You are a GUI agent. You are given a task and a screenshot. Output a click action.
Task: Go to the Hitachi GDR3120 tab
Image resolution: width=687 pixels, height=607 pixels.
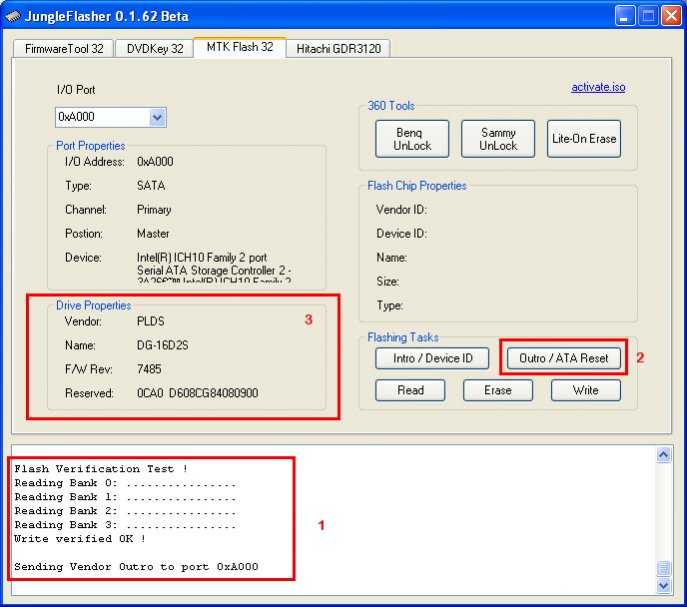[x=338, y=49]
